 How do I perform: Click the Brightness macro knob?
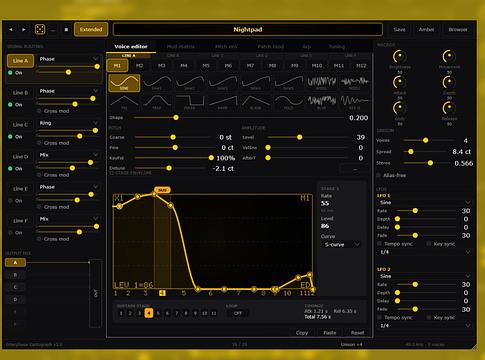[399, 57]
